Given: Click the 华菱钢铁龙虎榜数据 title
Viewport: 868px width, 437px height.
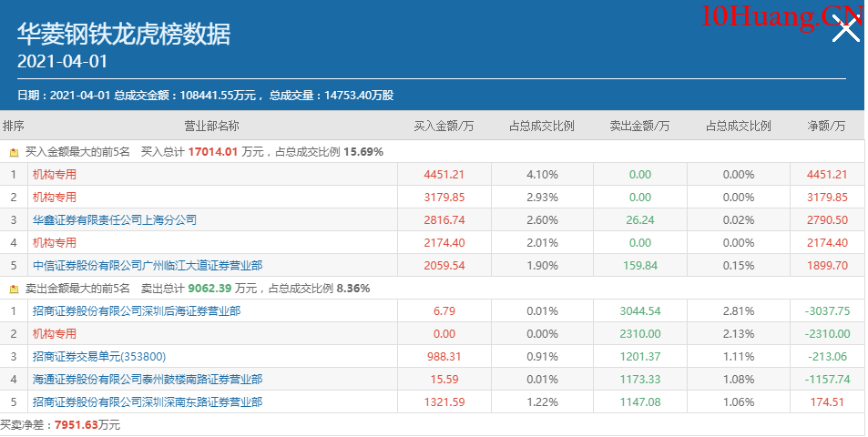Looking at the screenshot, I should [x=124, y=35].
